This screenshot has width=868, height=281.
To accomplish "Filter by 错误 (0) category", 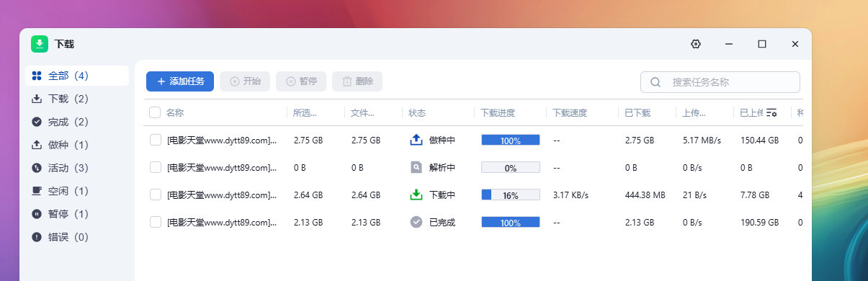I will [x=77, y=237].
